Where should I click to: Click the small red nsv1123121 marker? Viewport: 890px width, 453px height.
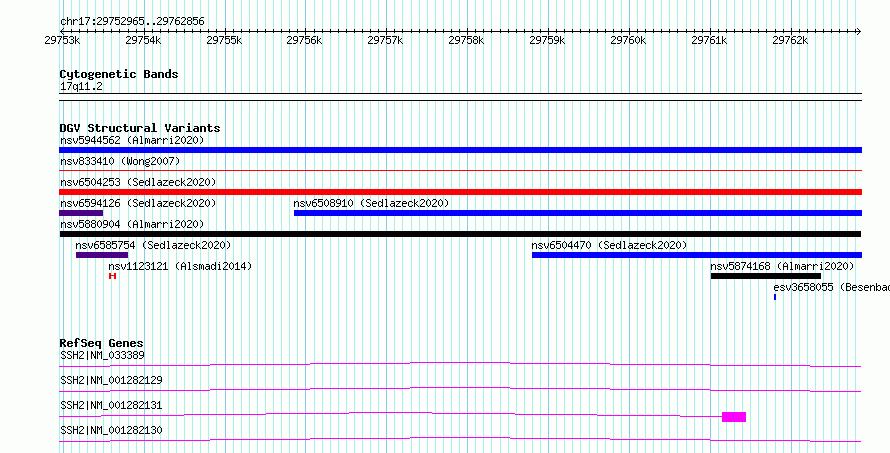tap(112, 276)
